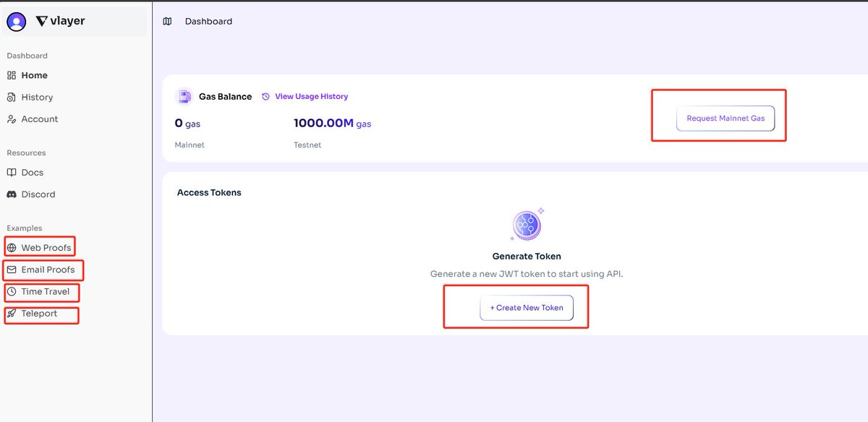
Task: Click the Discord logo icon
Action: coord(12,194)
